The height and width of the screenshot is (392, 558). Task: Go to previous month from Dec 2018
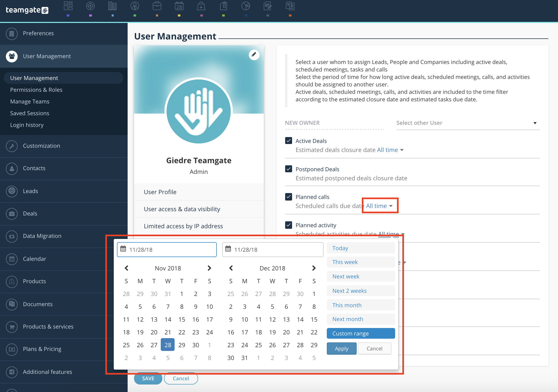231,268
